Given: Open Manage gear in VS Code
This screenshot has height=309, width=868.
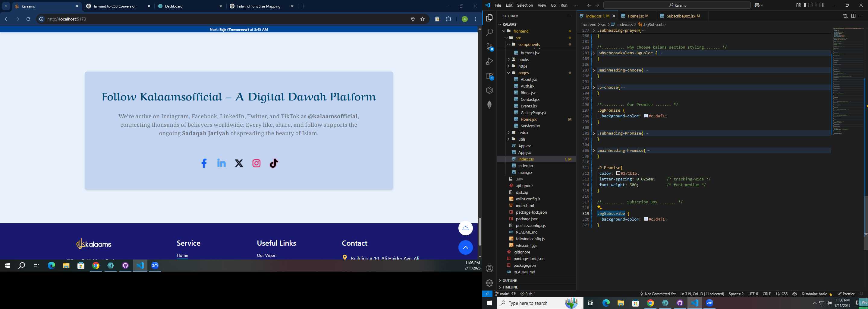Looking at the screenshot, I should point(489,283).
